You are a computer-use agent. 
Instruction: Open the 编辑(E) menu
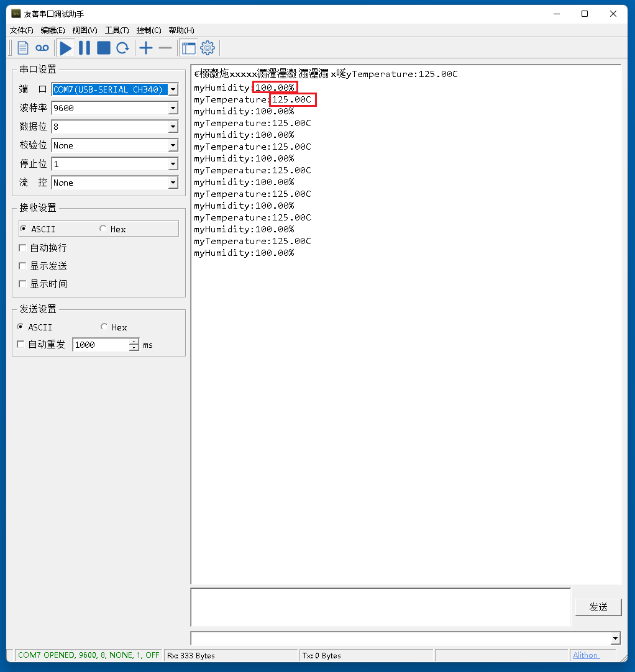53,30
